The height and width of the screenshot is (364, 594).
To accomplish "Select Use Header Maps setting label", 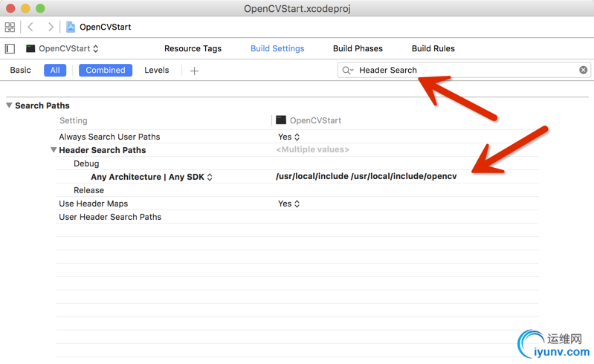I will coord(93,204).
